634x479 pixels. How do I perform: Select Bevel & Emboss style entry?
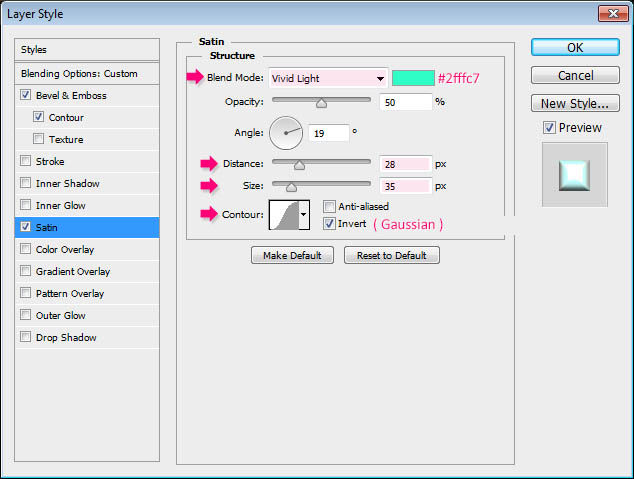pyautogui.click(x=70, y=95)
